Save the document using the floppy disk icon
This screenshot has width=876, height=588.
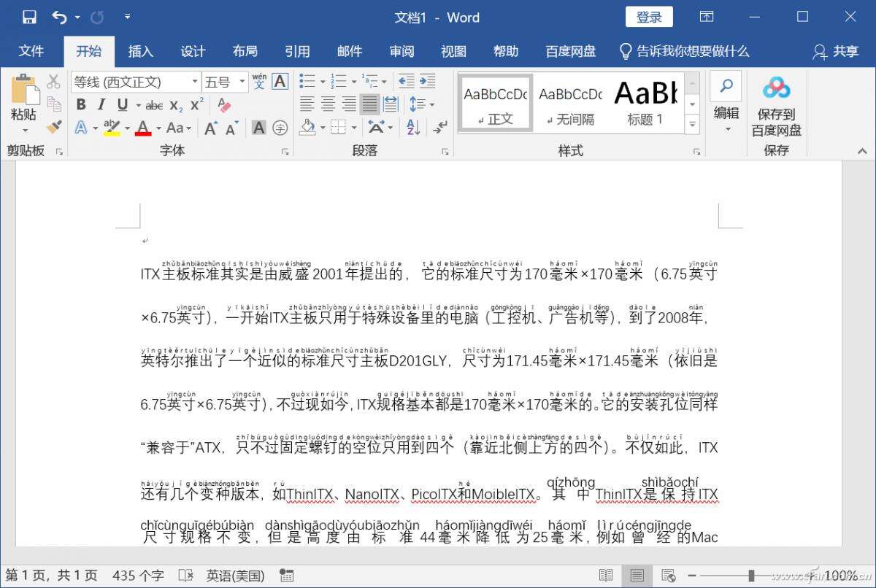pyautogui.click(x=29, y=17)
